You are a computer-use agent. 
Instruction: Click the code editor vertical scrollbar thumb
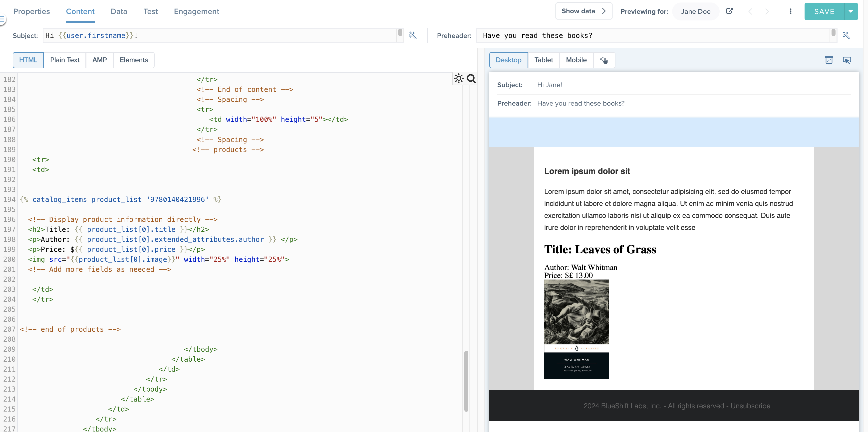[x=466, y=381]
